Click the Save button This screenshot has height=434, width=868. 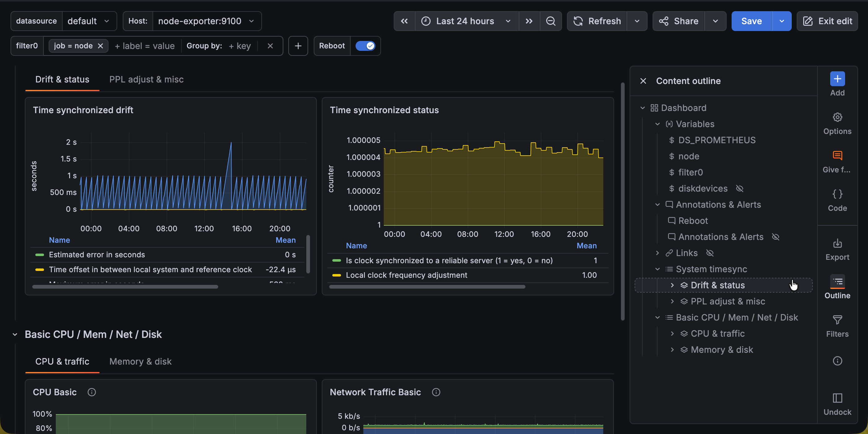pyautogui.click(x=751, y=21)
